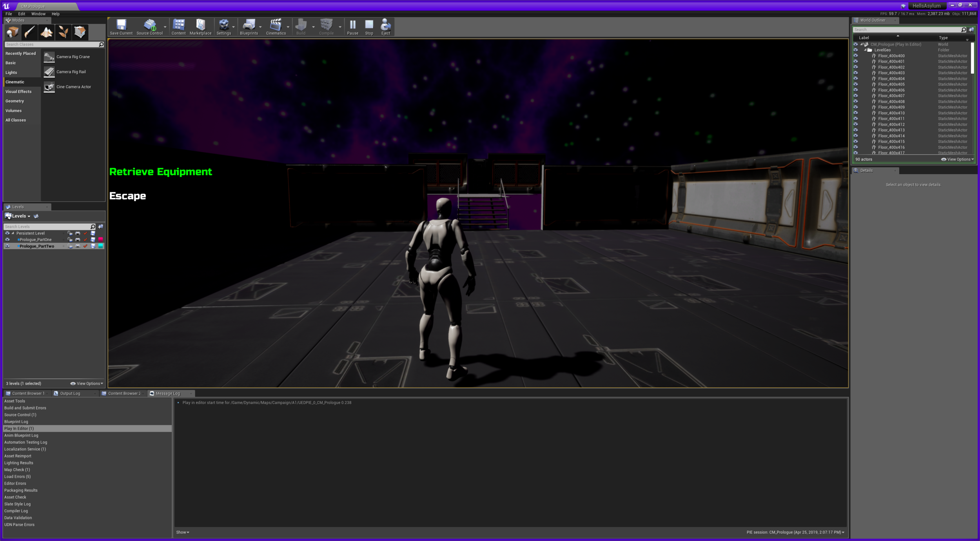Eject from the player using the Eject icon
Viewport: 980px width, 541px height.
385,26
